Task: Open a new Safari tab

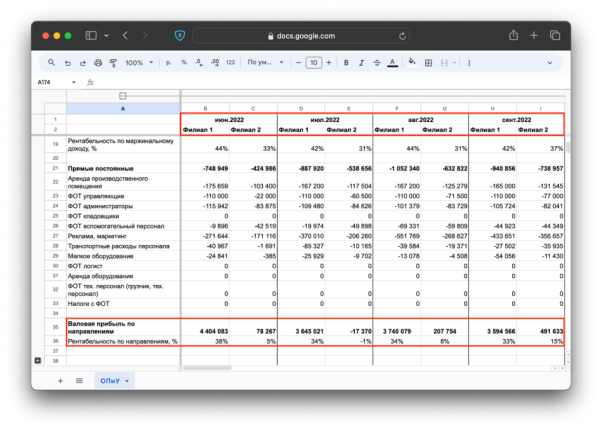Action: 534,36
